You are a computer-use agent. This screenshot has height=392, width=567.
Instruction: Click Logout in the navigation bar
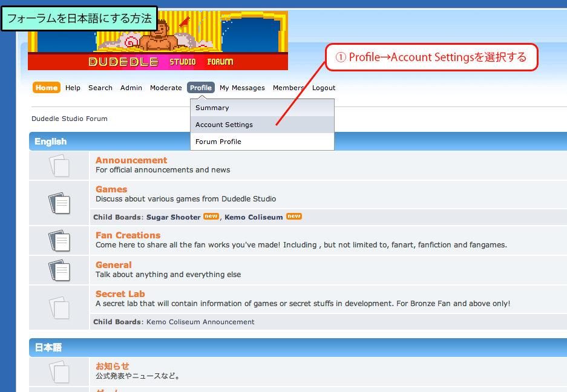tap(324, 88)
